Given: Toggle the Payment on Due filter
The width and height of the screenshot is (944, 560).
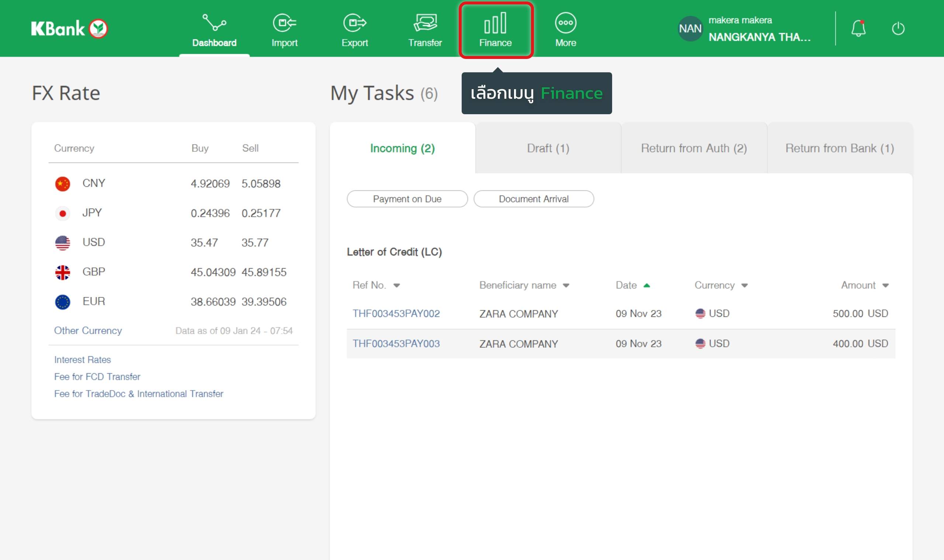Looking at the screenshot, I should 407,199.
